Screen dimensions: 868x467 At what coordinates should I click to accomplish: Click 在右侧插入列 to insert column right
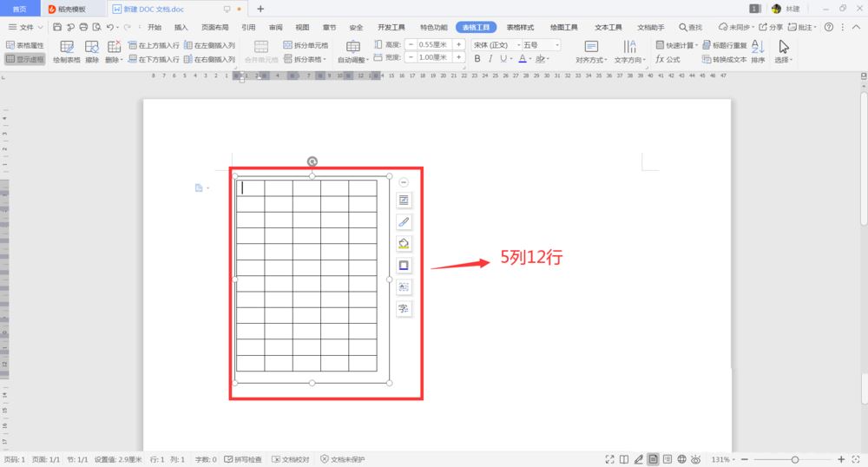click(209, 59)
